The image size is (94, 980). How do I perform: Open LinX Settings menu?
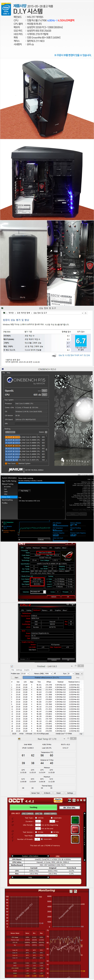[x=19, y=670]
